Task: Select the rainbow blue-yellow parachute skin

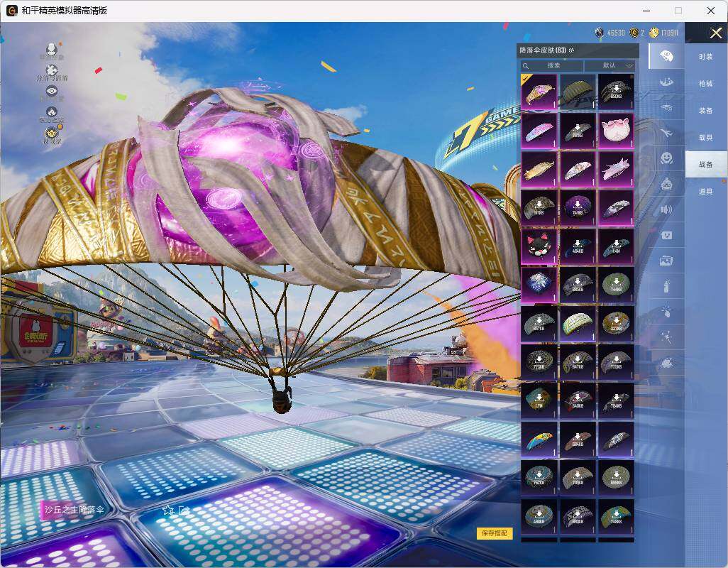Action: 539,438
